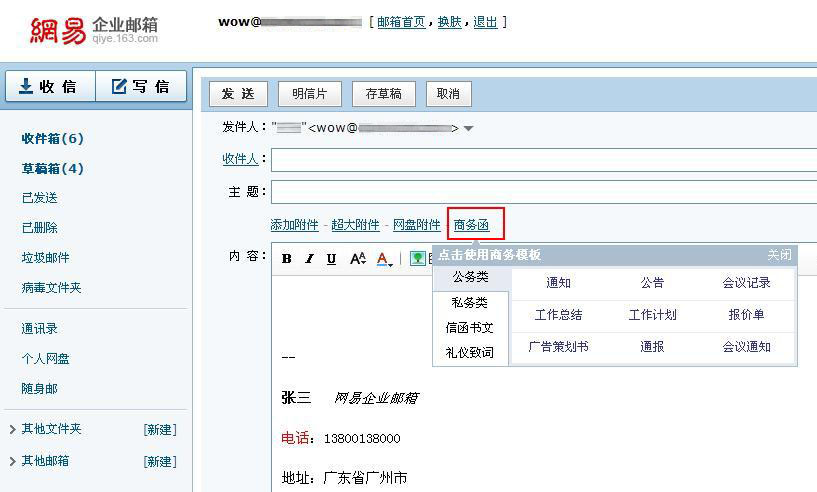The height and width of the screenshot is (492, 817).
Task: Click the insert image icon
Action: [x=417, y=259]
